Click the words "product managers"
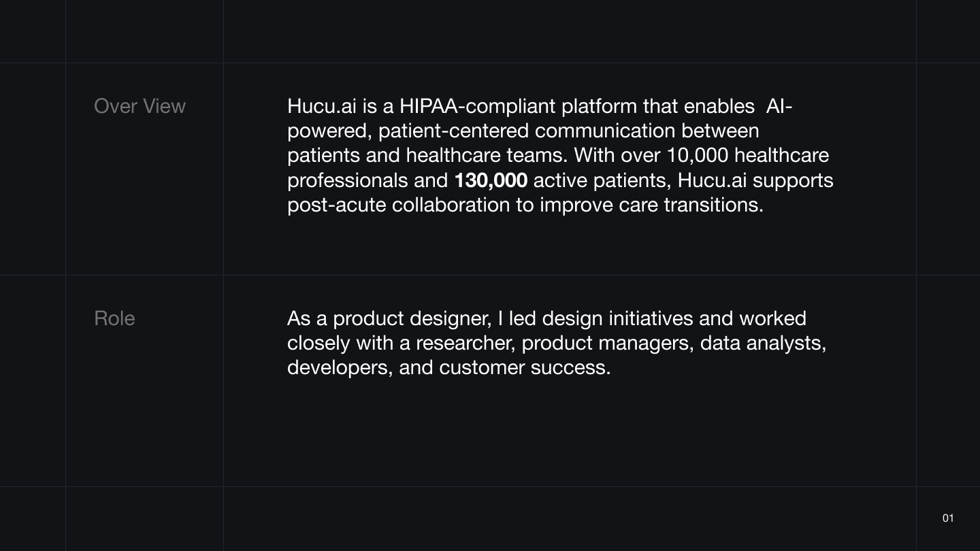 [x=607, y=343]
